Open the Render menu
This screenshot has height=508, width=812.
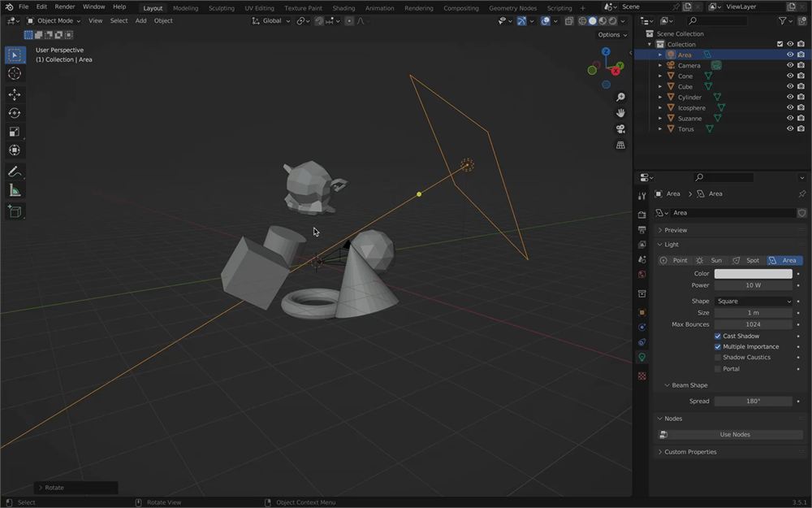(x=65, y=7)
